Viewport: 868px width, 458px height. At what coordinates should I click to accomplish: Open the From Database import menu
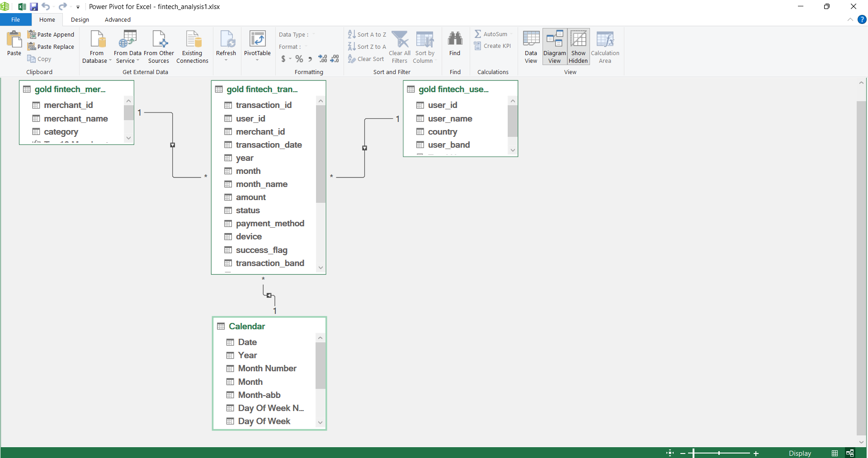pos(97,47)
